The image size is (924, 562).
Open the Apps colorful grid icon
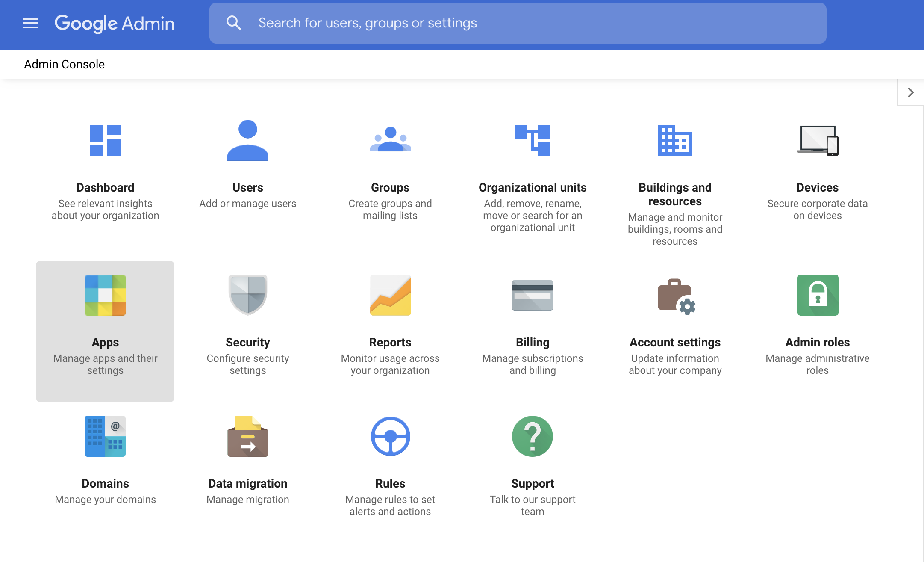(105, 295)
